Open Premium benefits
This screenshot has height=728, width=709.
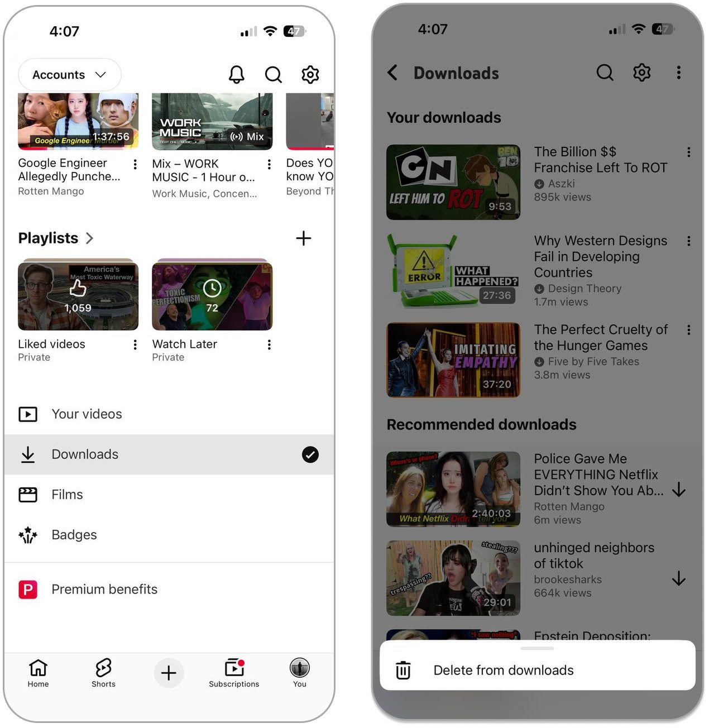coord(169,590)
